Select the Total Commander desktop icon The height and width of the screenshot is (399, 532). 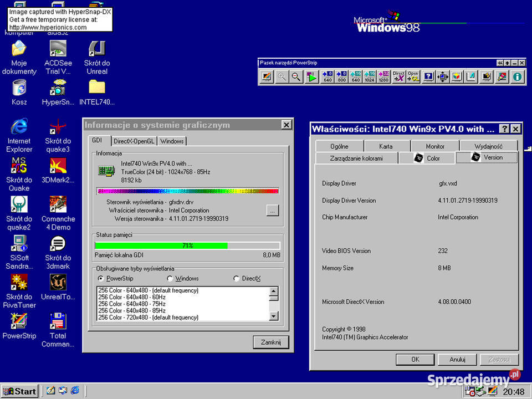point(58,330)
